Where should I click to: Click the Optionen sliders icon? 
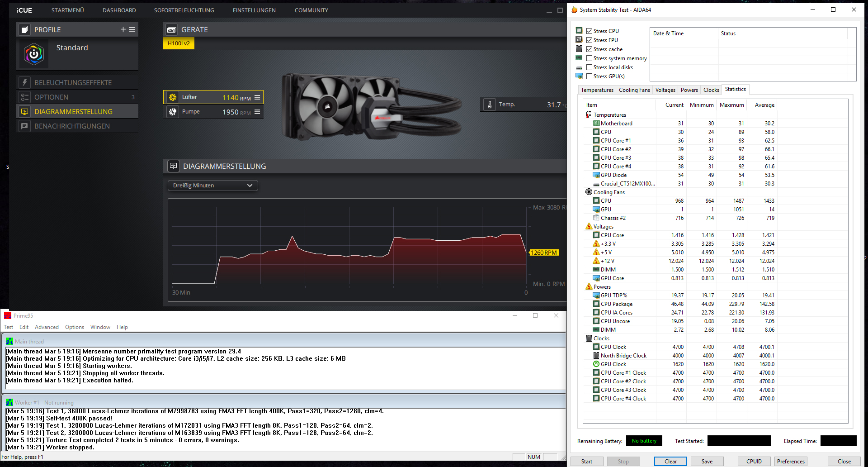click(24, 97)
